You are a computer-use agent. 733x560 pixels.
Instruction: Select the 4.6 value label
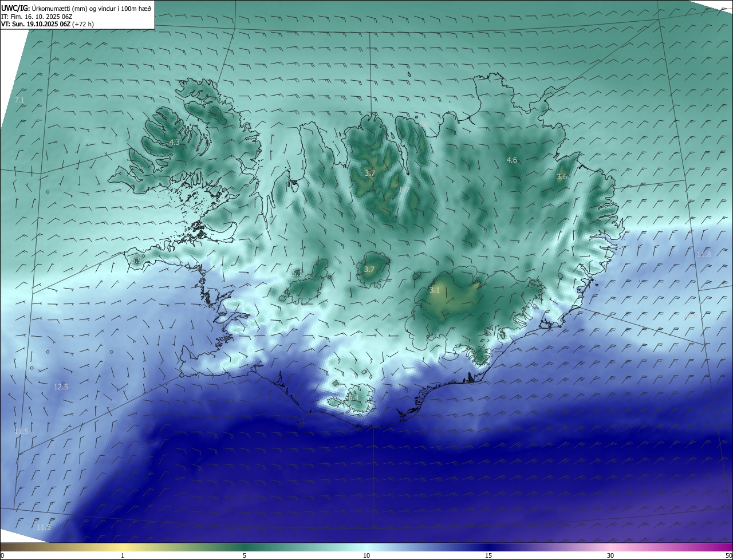click(512, 160)
